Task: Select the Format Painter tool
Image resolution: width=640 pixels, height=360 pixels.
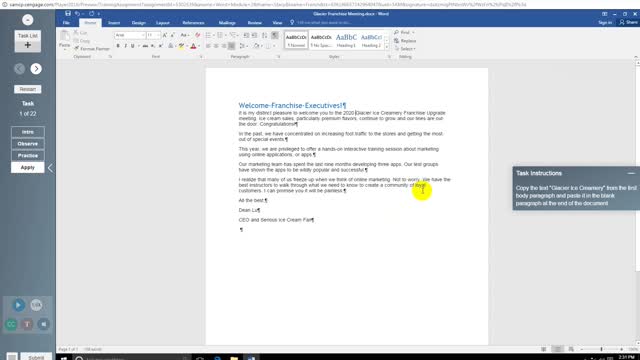Action: click(92, 49)
